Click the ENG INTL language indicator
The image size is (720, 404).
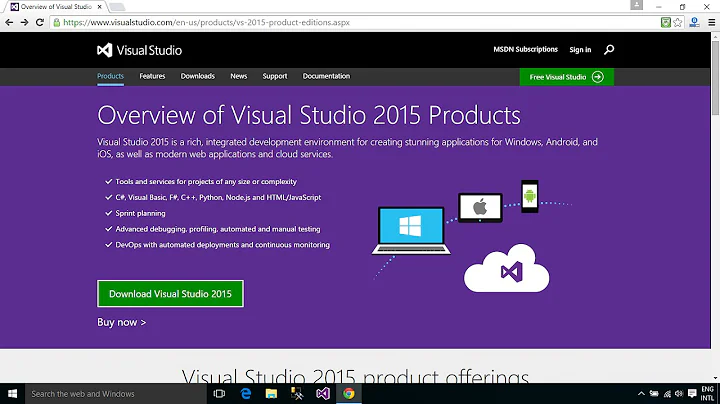(x=707, y=393)
